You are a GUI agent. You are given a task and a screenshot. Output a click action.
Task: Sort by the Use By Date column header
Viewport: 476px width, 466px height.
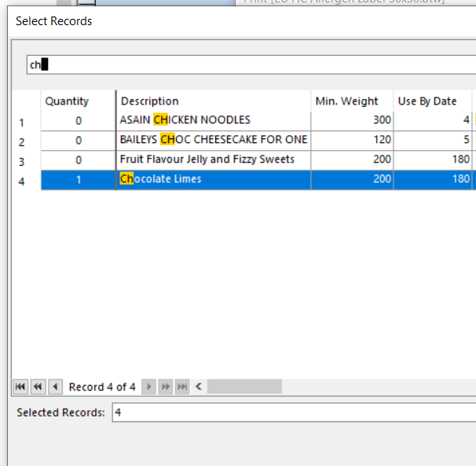pos(433,101)
